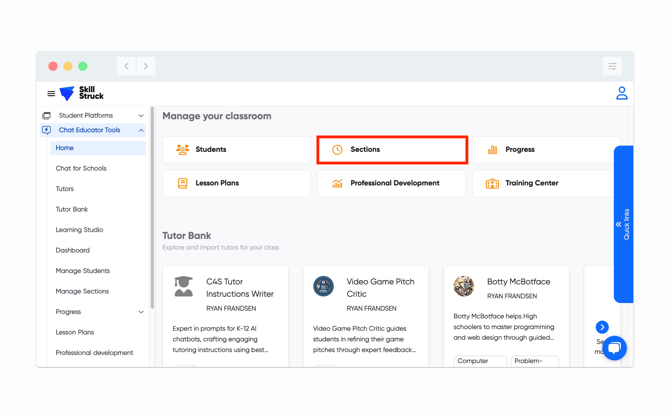Image resolution: width=670 pixels, height=418 pixels.
Task: Open the chat support bubble icon
Action: 614,347
